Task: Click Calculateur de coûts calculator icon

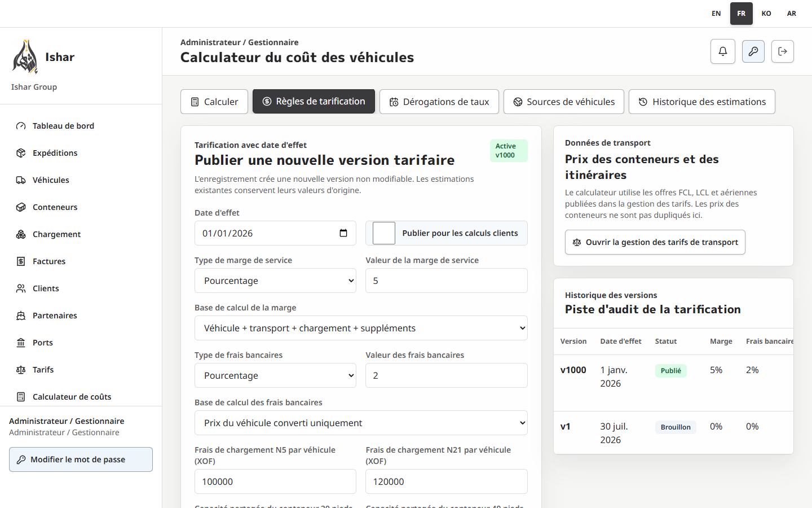Action: pyautogui.click(x=21, y=397)
